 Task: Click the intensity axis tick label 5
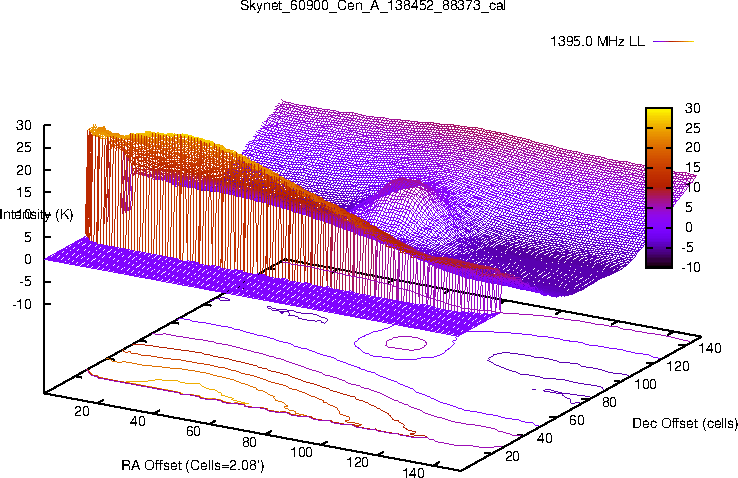[x=28, y=237]
